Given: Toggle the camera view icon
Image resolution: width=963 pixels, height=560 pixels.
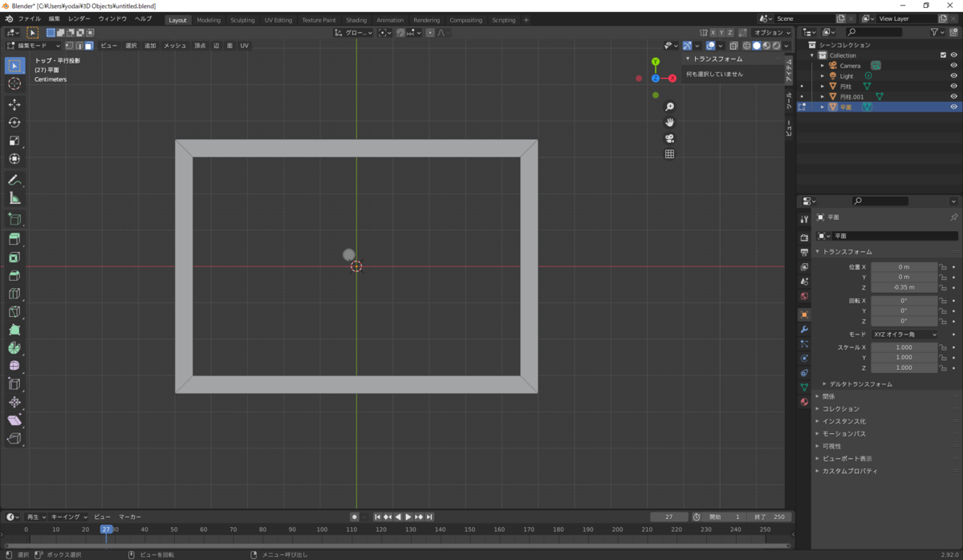Looking at the screenshot, I should click(x=669, y=138).
